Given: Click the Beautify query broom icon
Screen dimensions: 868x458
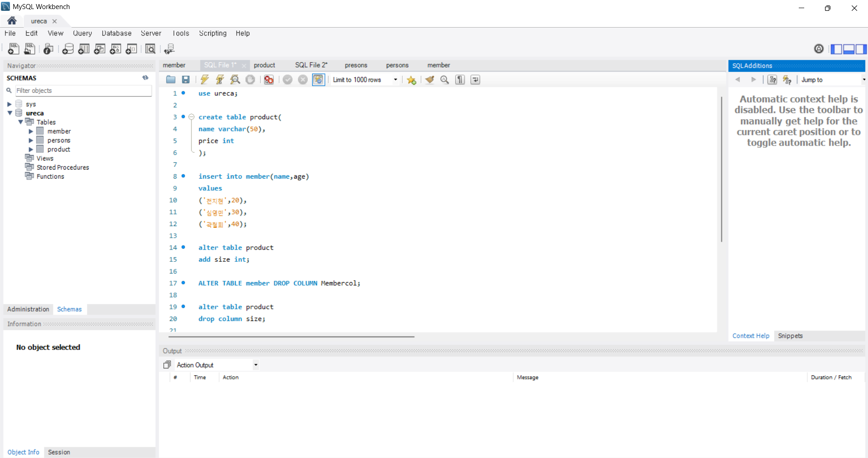Looking at the screenshot, I should pos(429,80).
